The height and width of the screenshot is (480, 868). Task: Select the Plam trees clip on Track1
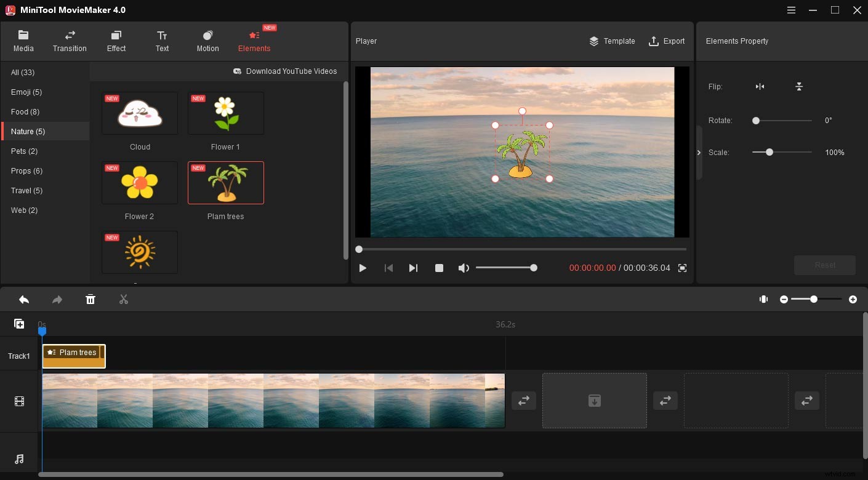(73, 356)
